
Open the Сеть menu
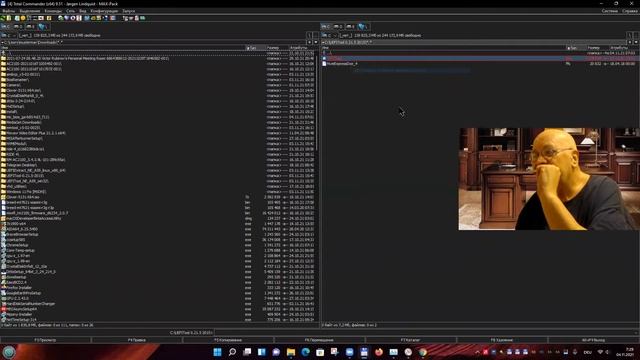[71, 11]
